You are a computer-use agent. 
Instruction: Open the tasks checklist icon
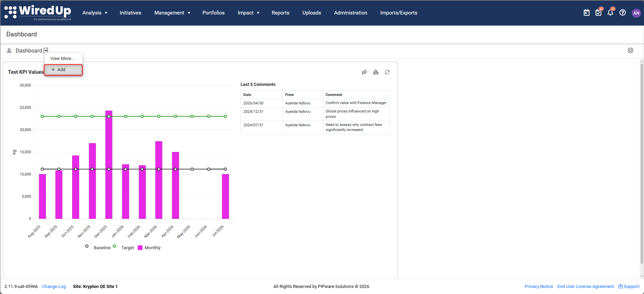598,13
